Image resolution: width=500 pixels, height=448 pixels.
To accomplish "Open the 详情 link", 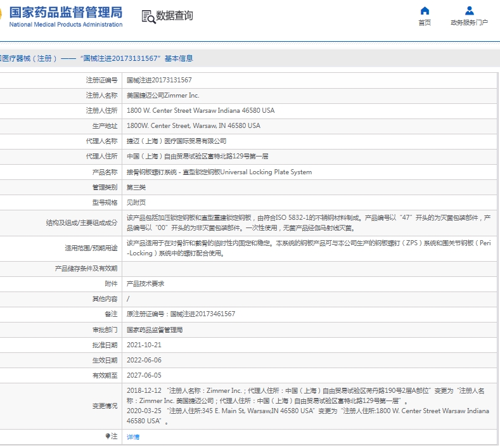I will 133,437.
